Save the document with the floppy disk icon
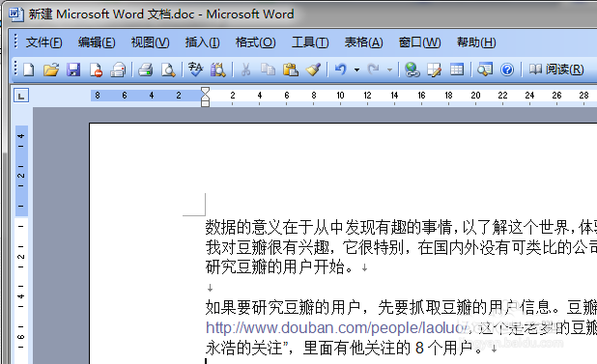Screen dimensions: 597x364 [x=73, y=70]
